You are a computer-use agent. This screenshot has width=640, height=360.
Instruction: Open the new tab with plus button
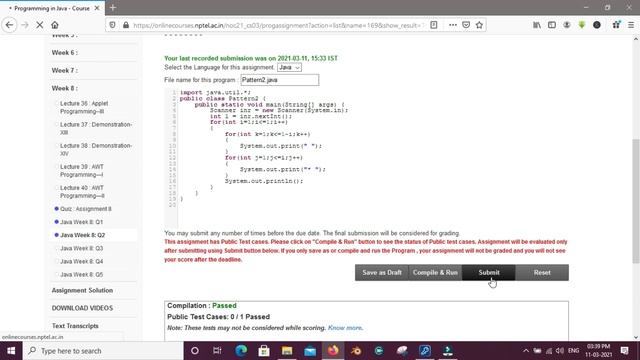click(113, 8)
